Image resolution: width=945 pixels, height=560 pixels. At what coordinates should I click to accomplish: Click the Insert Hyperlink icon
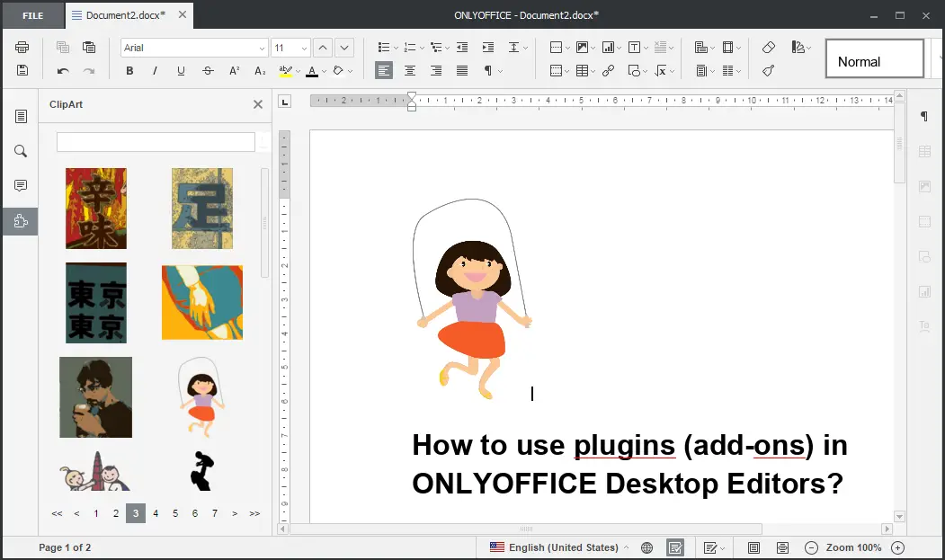click(608, 70)
